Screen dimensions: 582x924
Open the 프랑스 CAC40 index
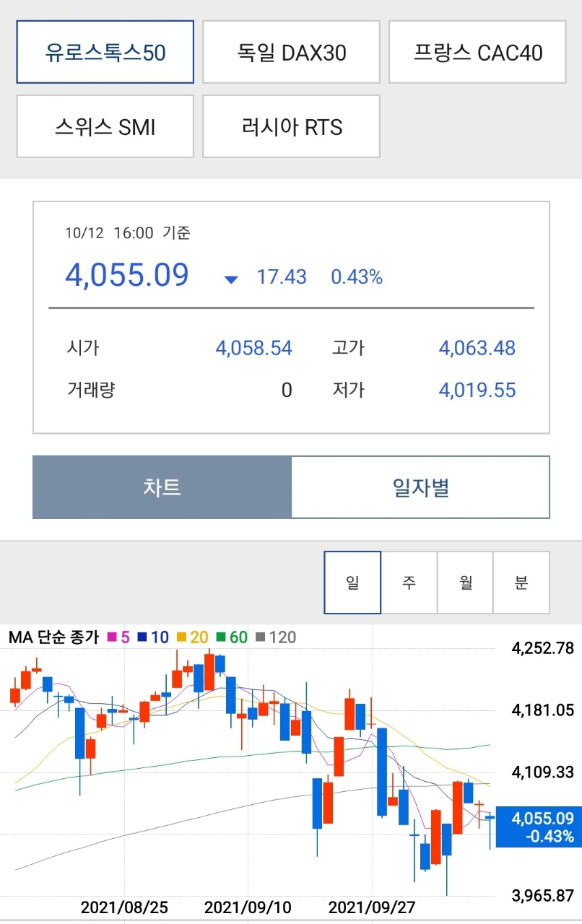(477, 52)
